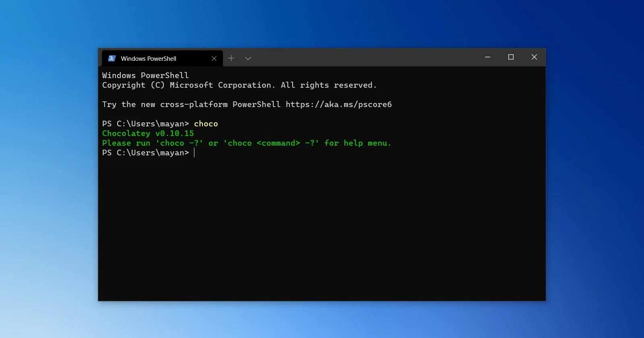
Task: Click the 'Chocolatey v0.10.15' output line
Action: click(x=148, y=134)
